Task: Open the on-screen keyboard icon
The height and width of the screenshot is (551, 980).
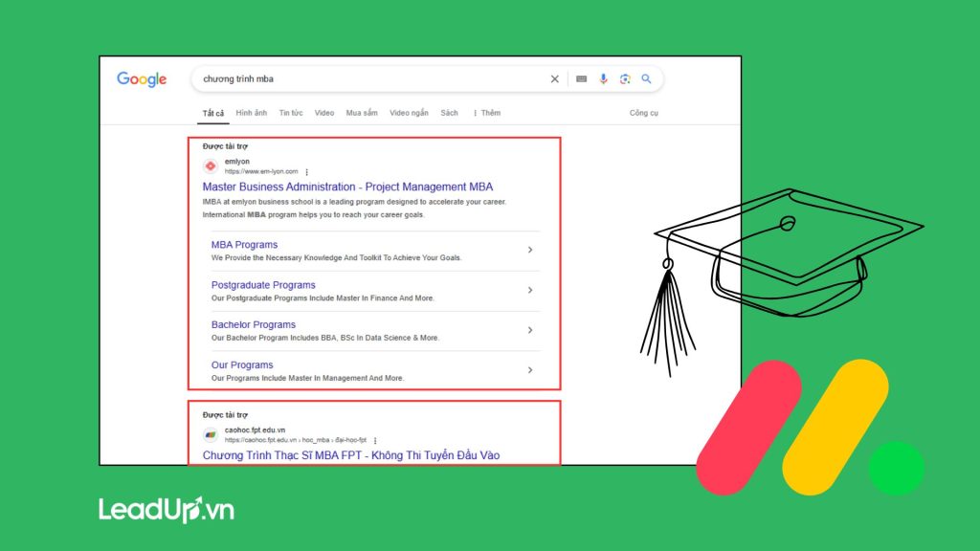Action: pos(581,78)
